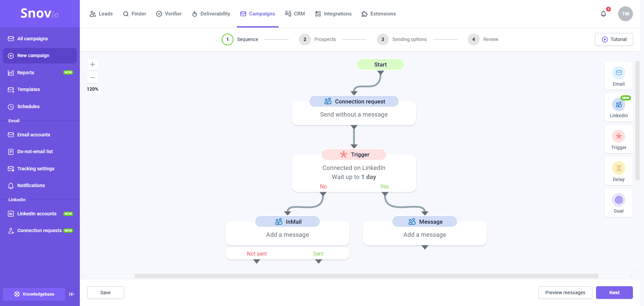
Task: Click 'Wait up to 1 day' text
Action: [354, 177]
